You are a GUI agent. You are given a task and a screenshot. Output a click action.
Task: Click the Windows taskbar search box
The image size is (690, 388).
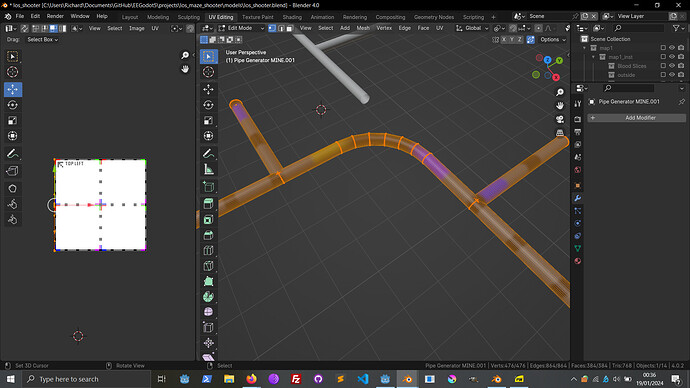point(87,379)
